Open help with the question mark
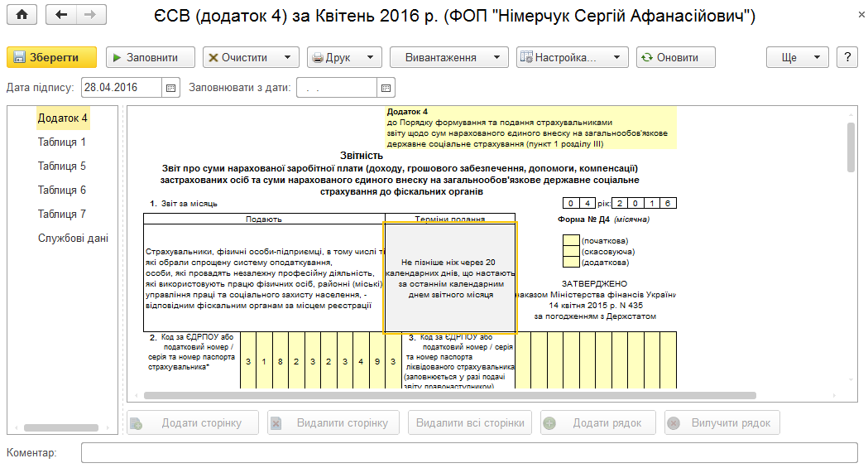The height and width of the screenshot is (468, 868). 847,57
